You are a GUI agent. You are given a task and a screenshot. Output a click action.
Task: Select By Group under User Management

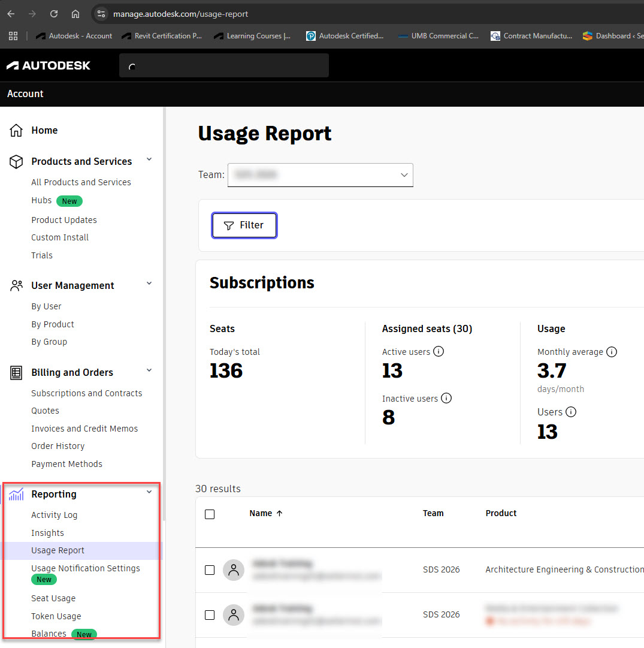(49, 342)
